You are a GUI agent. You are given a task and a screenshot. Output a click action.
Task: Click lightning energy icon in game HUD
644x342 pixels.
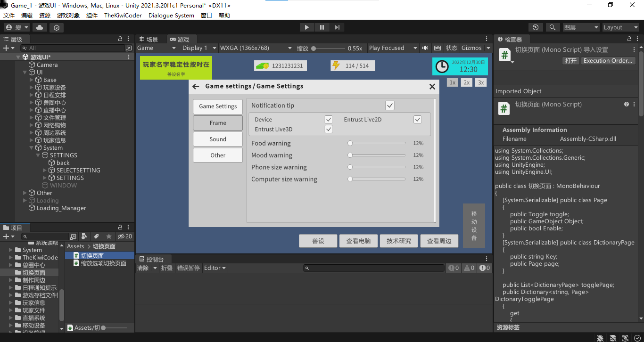[336, 65]
